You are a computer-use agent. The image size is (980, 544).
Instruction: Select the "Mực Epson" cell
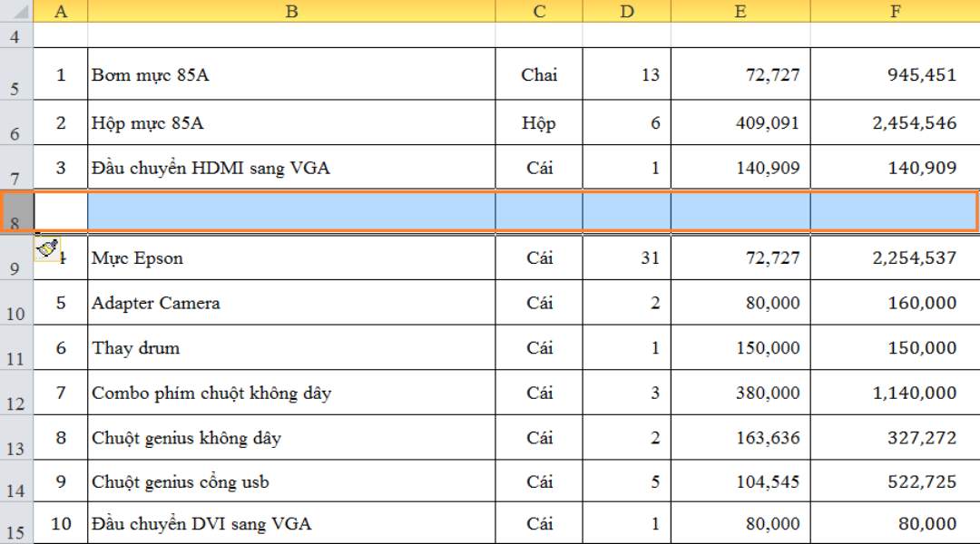click(291, 257)
